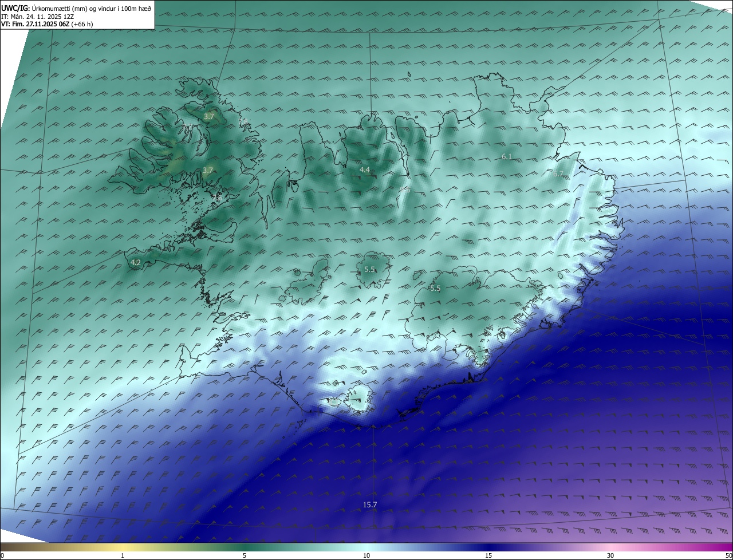Click the legend tick label "1"

tap(123, 555)
